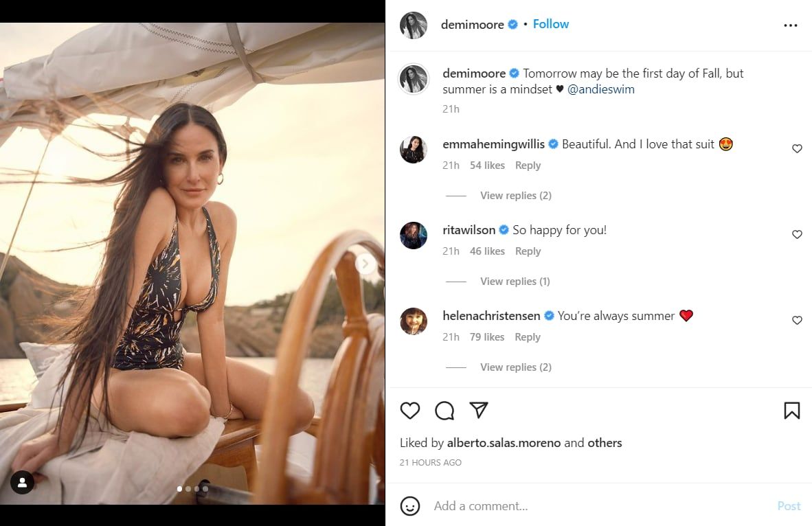The image size is (812, 526).
Task: Like ritawilson's comment using its heart icon
Action: pyautogui.click(x=797, y=234)
